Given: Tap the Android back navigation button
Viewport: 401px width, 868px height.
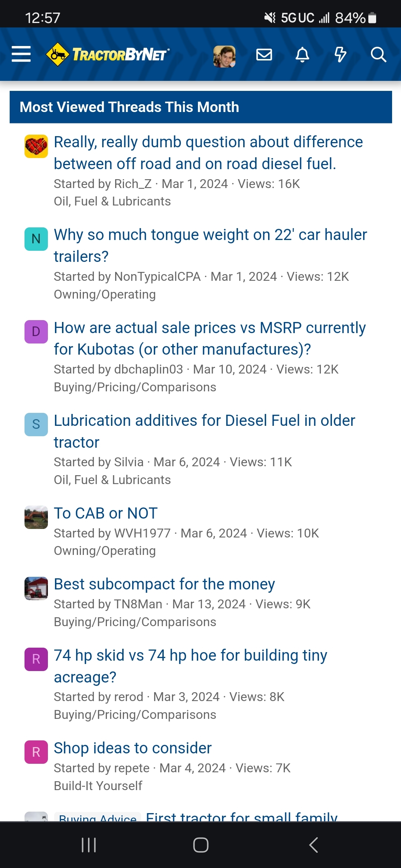Looking at the screenshot, I should pyautogui.click(x=314, y=845).
